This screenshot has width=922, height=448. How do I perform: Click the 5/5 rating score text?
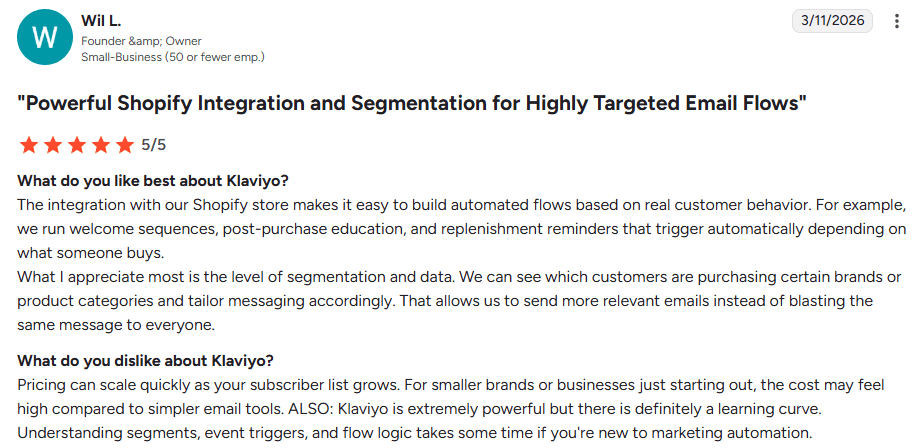tap(153, 145)
